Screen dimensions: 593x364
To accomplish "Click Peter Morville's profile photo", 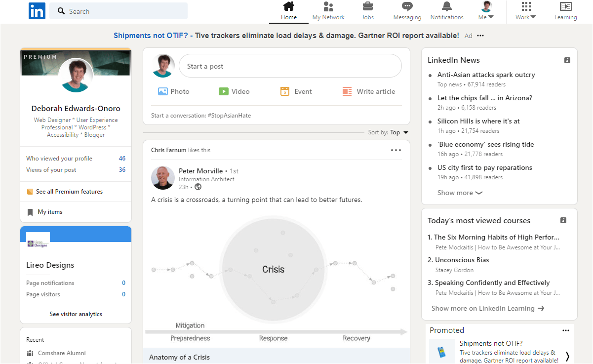I will click(162, 178).
